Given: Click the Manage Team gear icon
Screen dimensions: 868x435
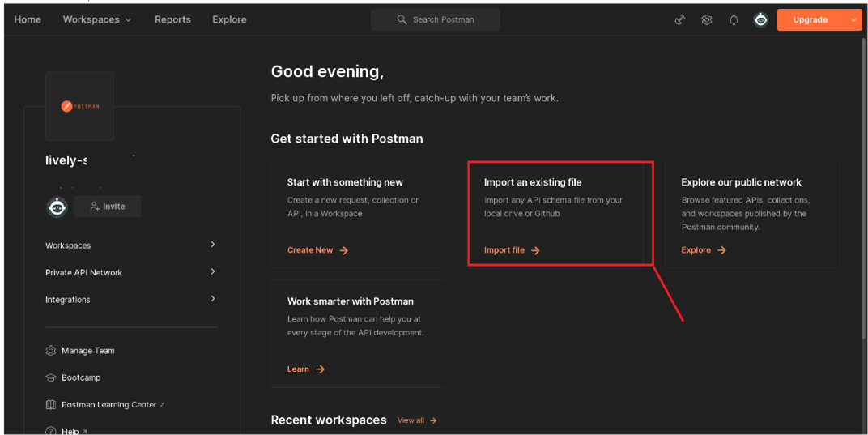Looking at the screenshot, I should (51, 351).
